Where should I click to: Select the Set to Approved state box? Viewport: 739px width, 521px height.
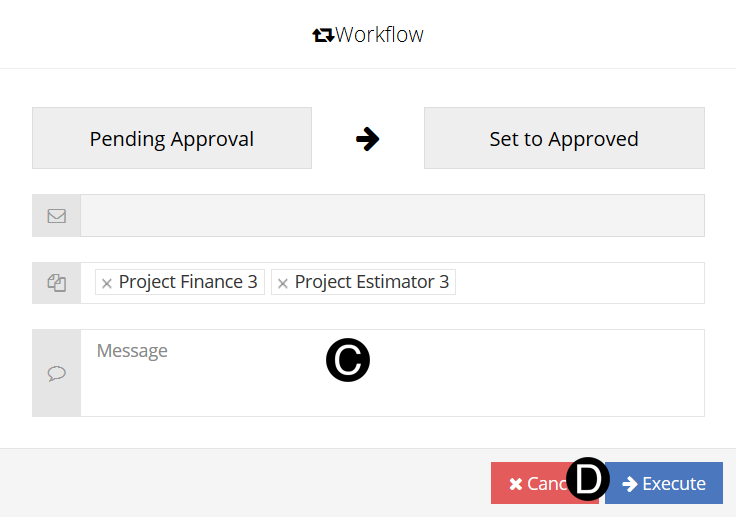click(x=564, y=139)
